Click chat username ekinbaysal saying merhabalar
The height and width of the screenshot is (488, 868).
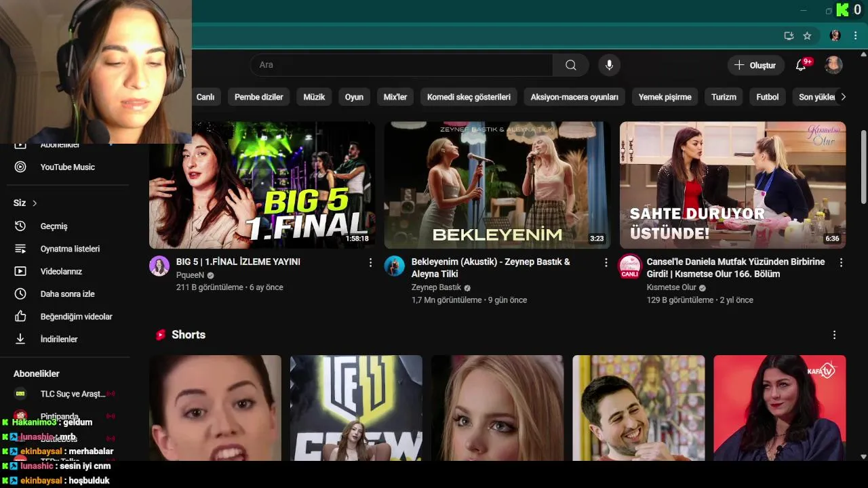pyautogui.click(x=41, y=451)
